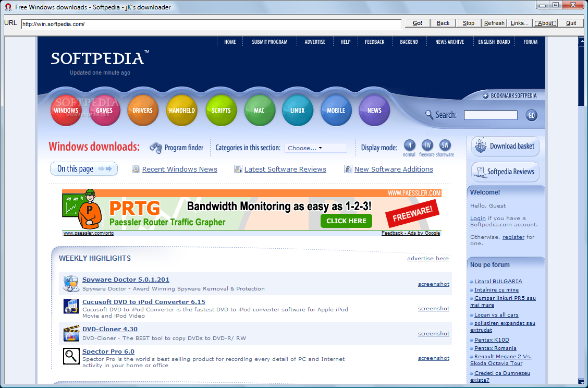This screenshot has height=388, width=588.
Task: Select normal display mode N
Action: [x=409, y=145]
